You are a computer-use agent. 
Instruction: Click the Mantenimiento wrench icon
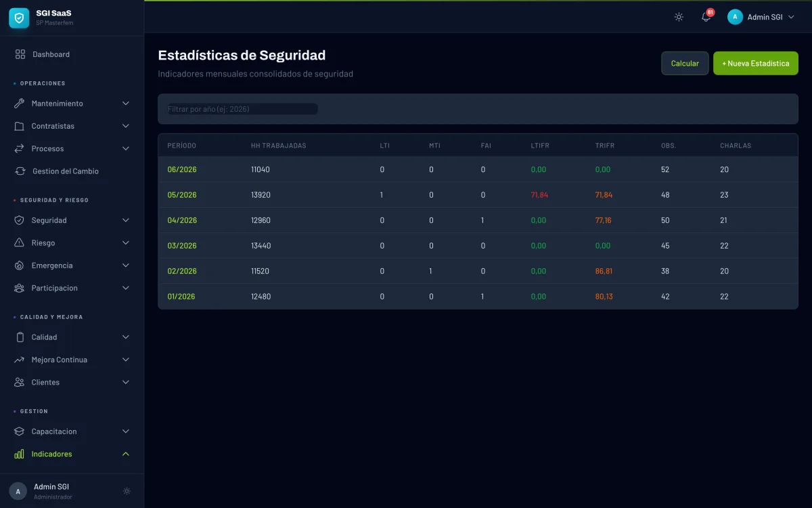point(19,104)
